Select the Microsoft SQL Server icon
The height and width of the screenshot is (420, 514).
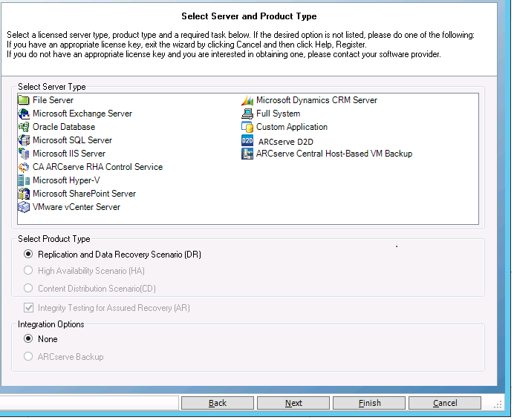24,140
